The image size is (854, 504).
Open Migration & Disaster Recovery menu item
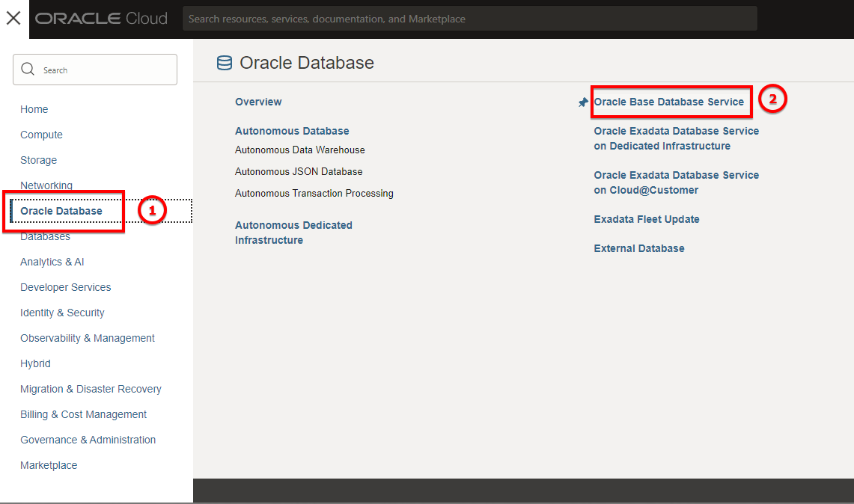[x=91, y=389]
